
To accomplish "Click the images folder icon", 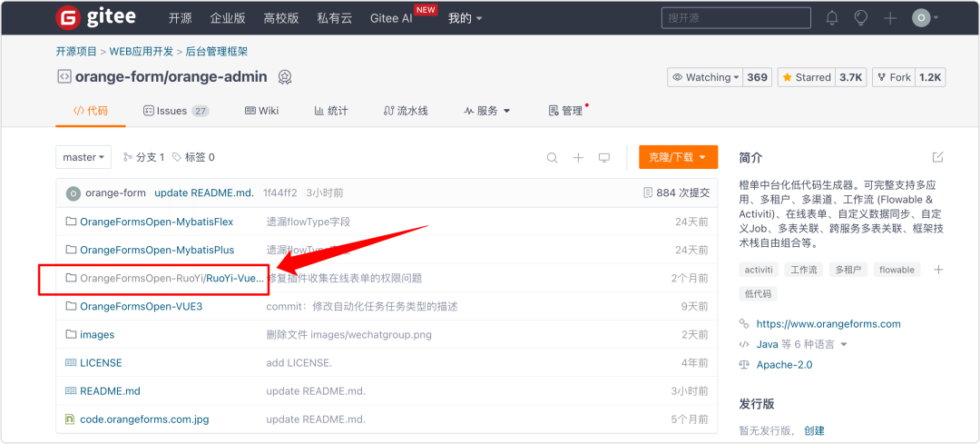I will 71,334.
